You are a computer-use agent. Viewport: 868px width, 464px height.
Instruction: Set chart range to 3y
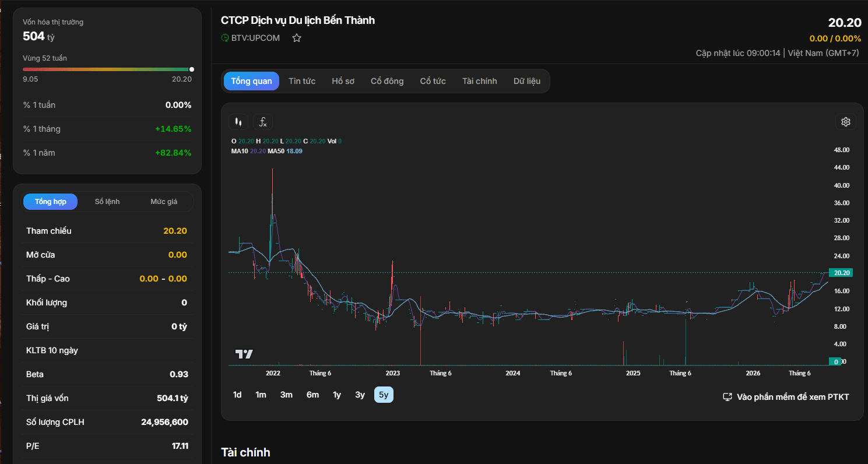(x=360, y=395)
